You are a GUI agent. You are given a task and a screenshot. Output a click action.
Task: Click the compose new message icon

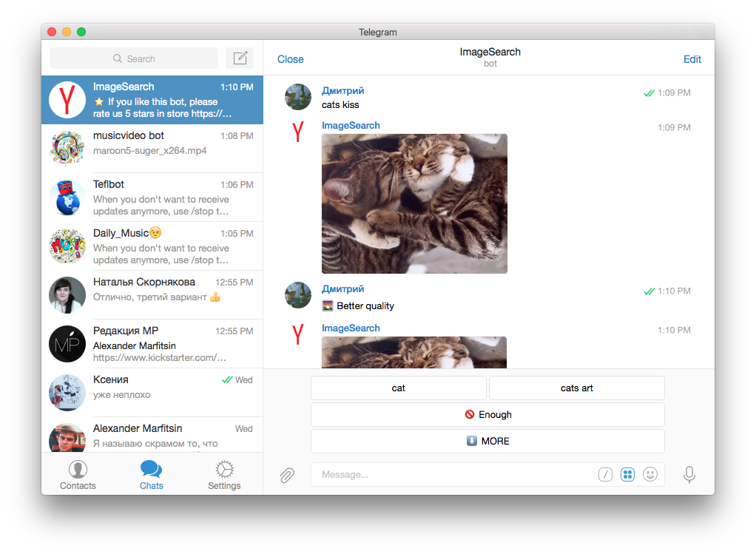point(240,58)
